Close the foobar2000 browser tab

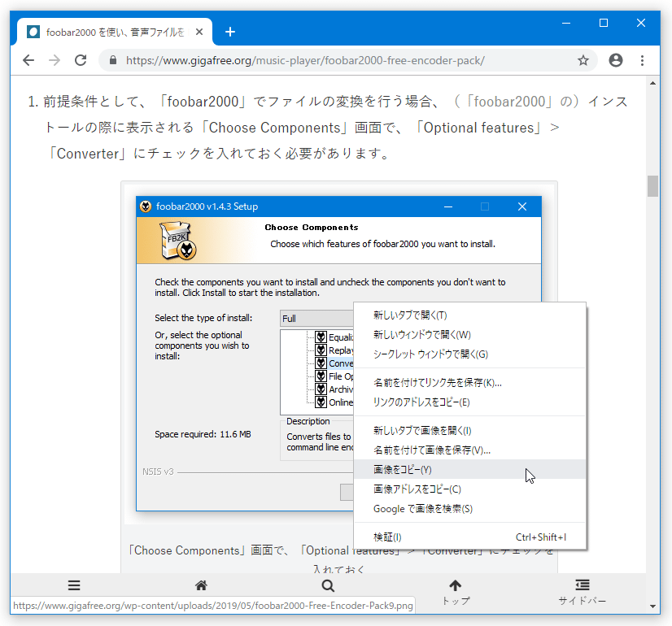coord(199,32)
